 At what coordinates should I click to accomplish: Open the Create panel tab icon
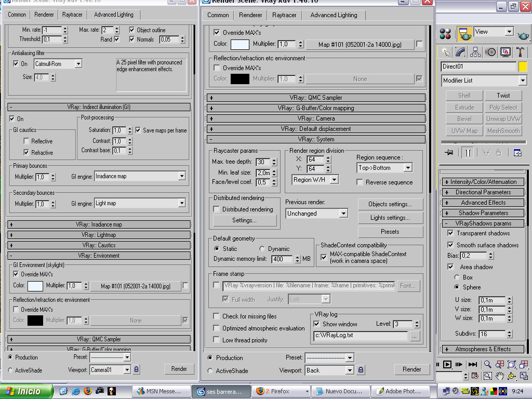click(445, 52)
